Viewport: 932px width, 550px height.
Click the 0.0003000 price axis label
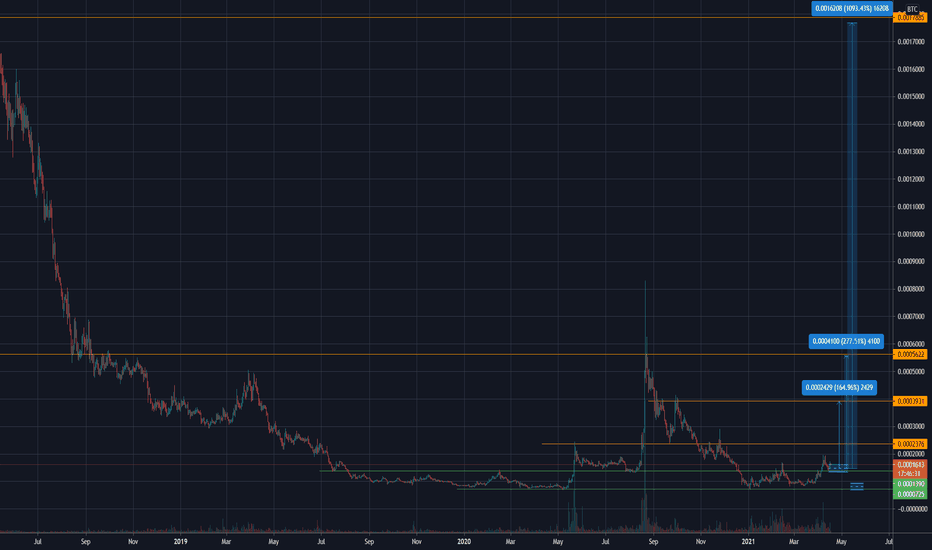(911, 426)
